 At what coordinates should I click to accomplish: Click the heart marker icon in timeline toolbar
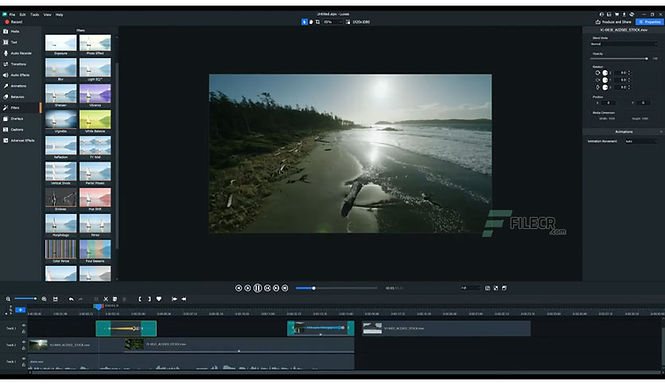coord(159,299)
